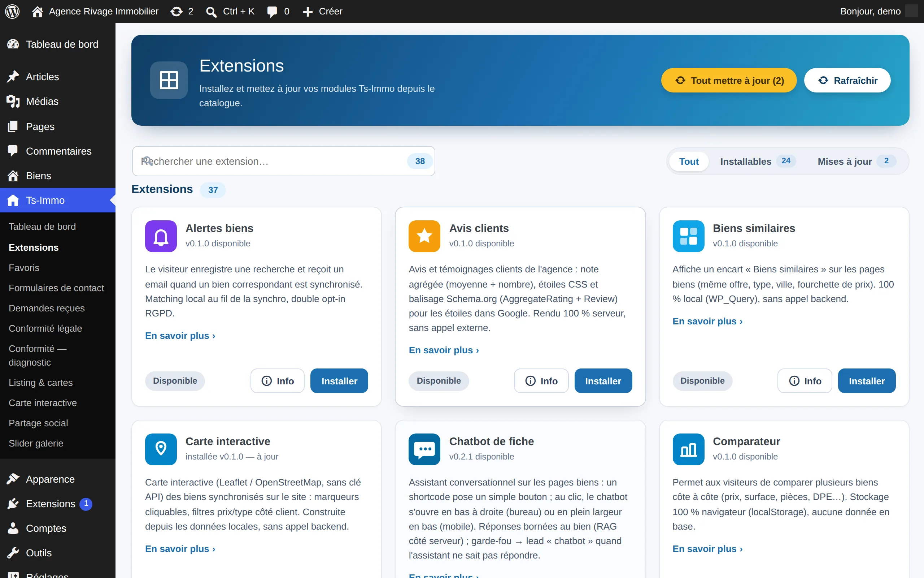924x578 pixels.
Task: Open the Commentaires section
Action: [x=58, y=151]
